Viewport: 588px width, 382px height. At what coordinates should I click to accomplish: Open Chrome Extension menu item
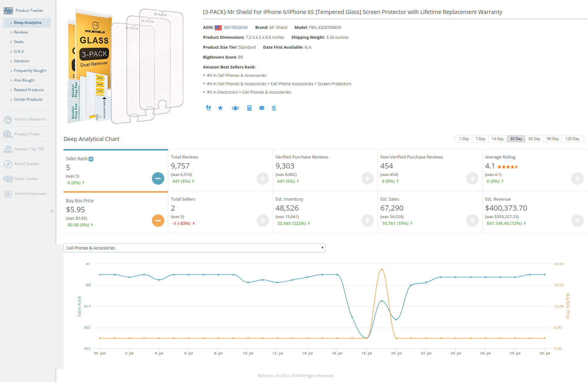tap(30, 194)
